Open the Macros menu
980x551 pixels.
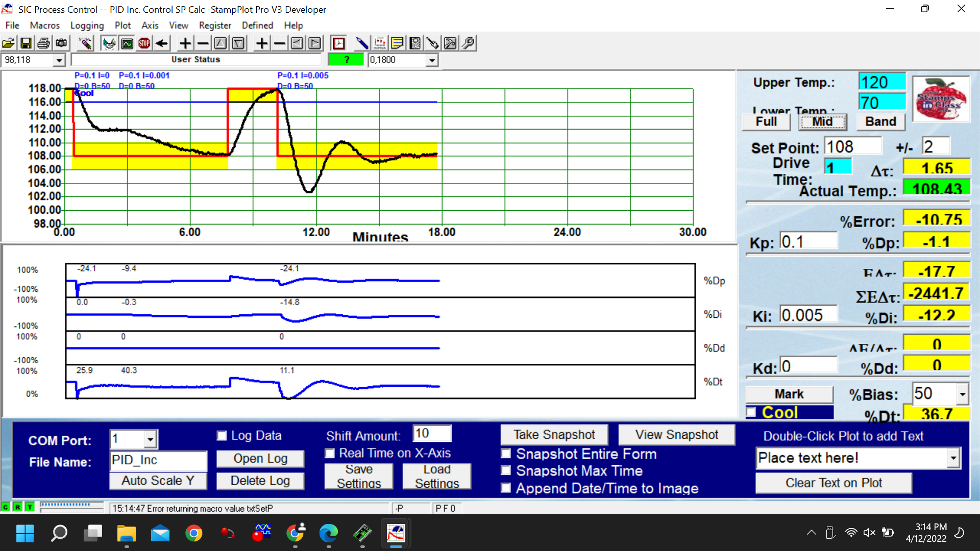tap(44, 25)
